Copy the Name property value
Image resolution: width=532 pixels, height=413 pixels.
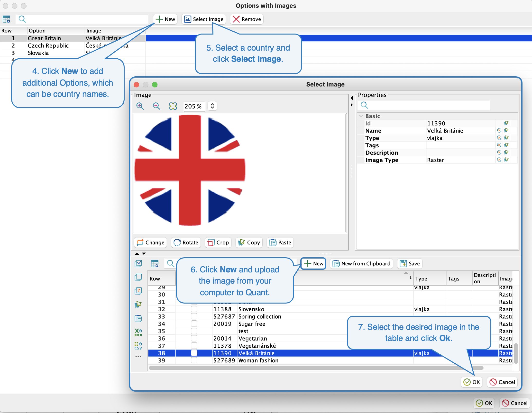pos(506,131)
